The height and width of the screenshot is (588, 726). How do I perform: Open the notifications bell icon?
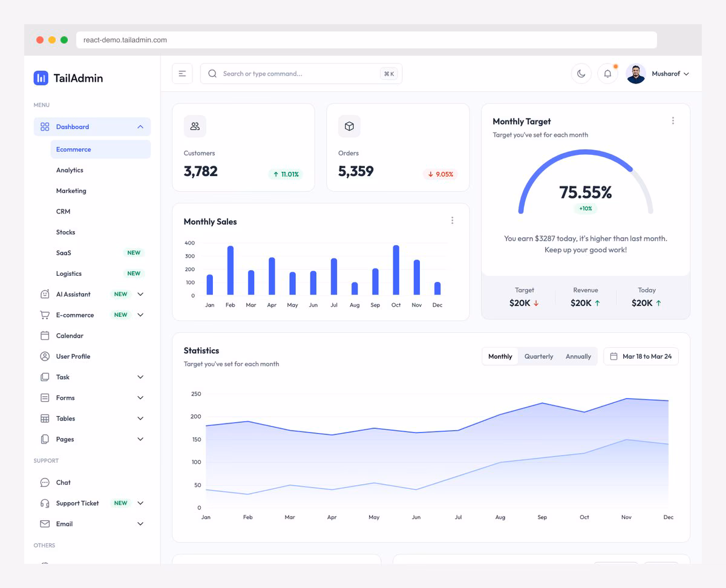tap(607, 73)
